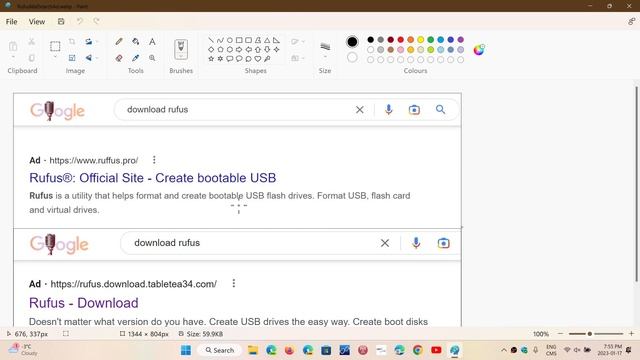Screen dimensions: 640x360
Task: Click the Brushes tool button
Action: (x=181, y=49)
